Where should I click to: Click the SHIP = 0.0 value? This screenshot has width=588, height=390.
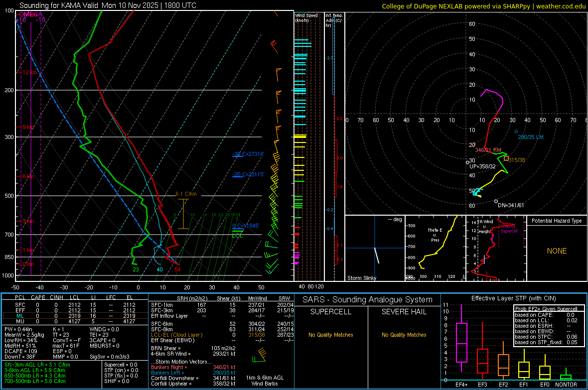[117, 381]
